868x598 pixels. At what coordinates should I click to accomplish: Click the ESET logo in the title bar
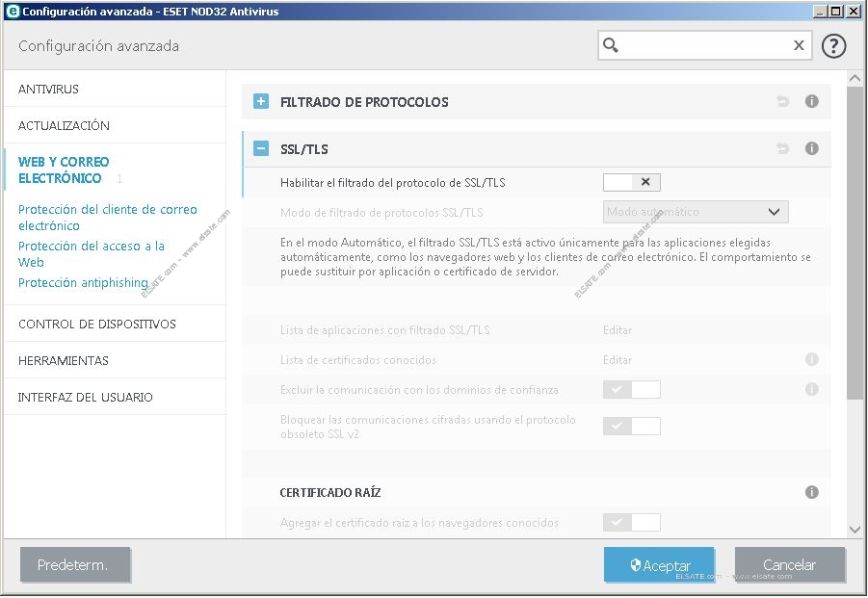coord(13,11)
